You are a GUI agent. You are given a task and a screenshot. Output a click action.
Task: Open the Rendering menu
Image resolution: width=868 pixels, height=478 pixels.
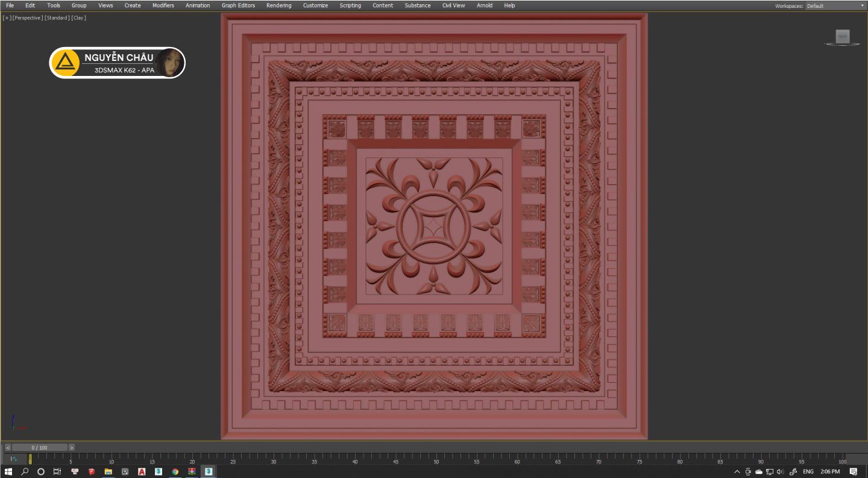pos(278,5)
